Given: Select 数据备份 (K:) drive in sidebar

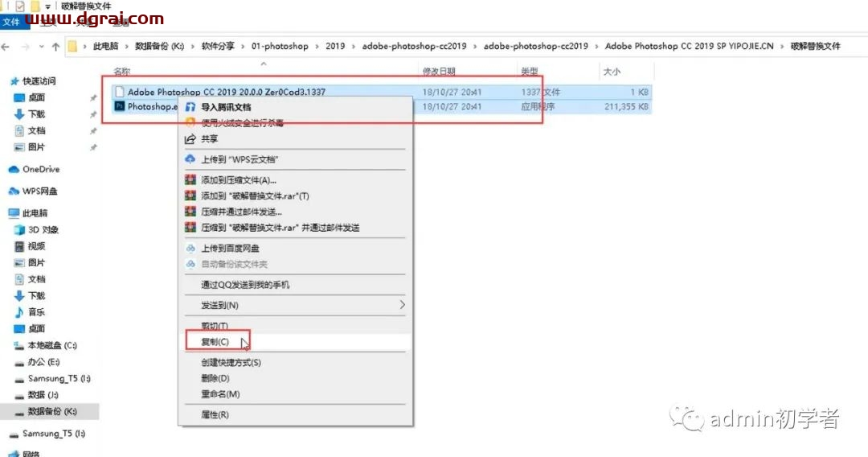Looking at the screenshot, I should point(52,412).
